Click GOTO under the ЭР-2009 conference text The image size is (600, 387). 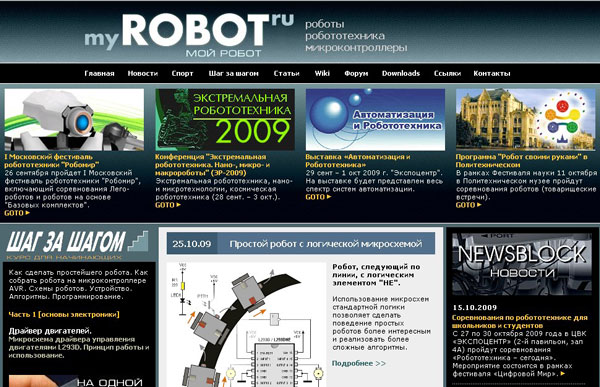168,205
